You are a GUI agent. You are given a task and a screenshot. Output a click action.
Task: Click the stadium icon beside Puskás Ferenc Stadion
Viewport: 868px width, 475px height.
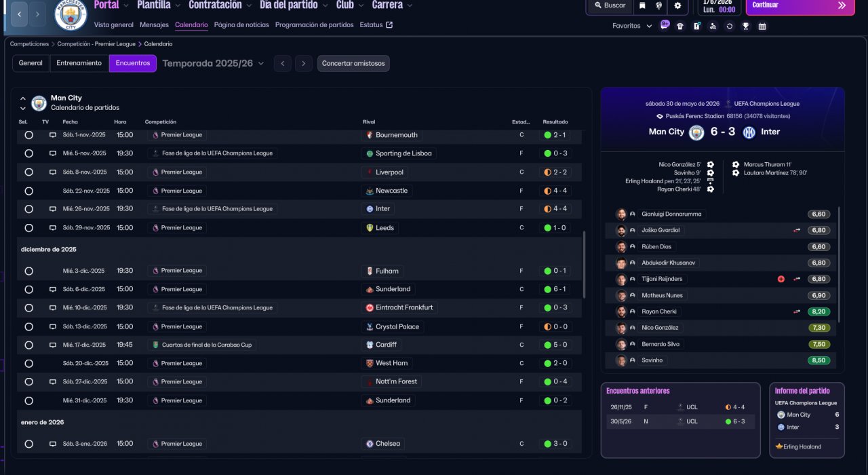coord(659,116)
